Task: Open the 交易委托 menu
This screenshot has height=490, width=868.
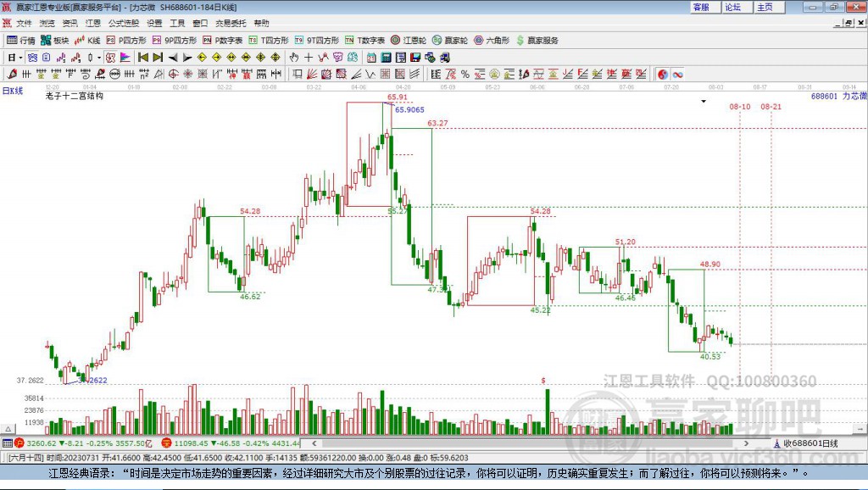Action: click(x=231, y=23)
